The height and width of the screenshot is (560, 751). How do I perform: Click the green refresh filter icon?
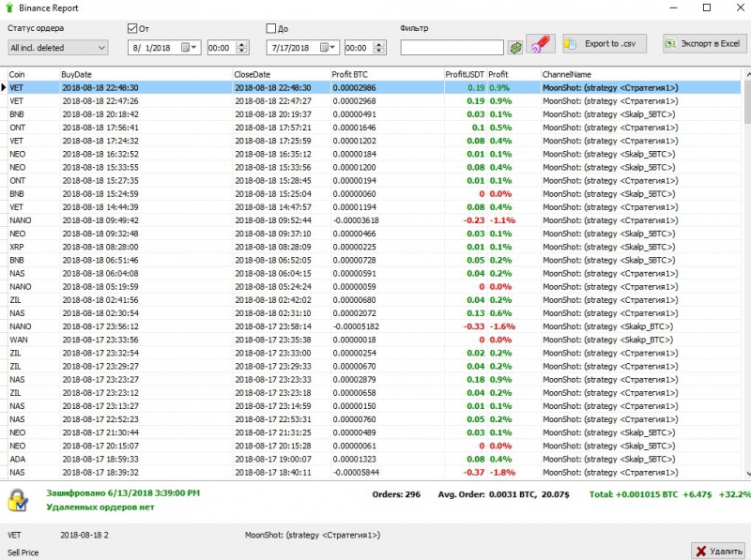[515, 48]
